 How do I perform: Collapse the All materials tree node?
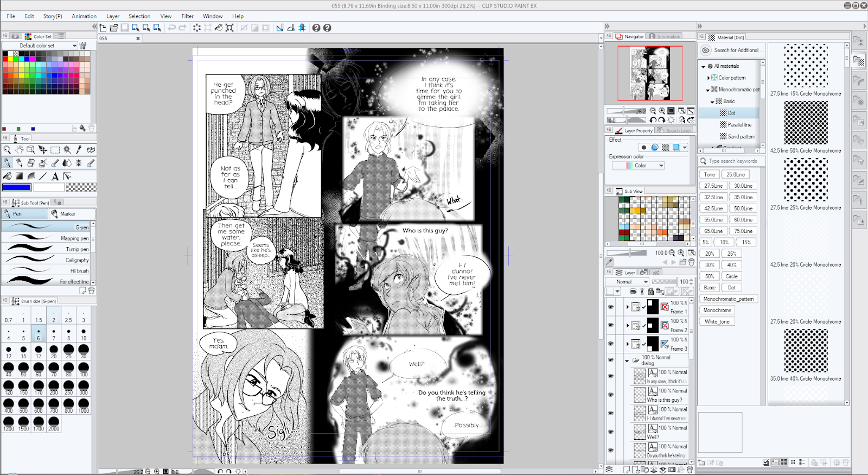[704, 66]
